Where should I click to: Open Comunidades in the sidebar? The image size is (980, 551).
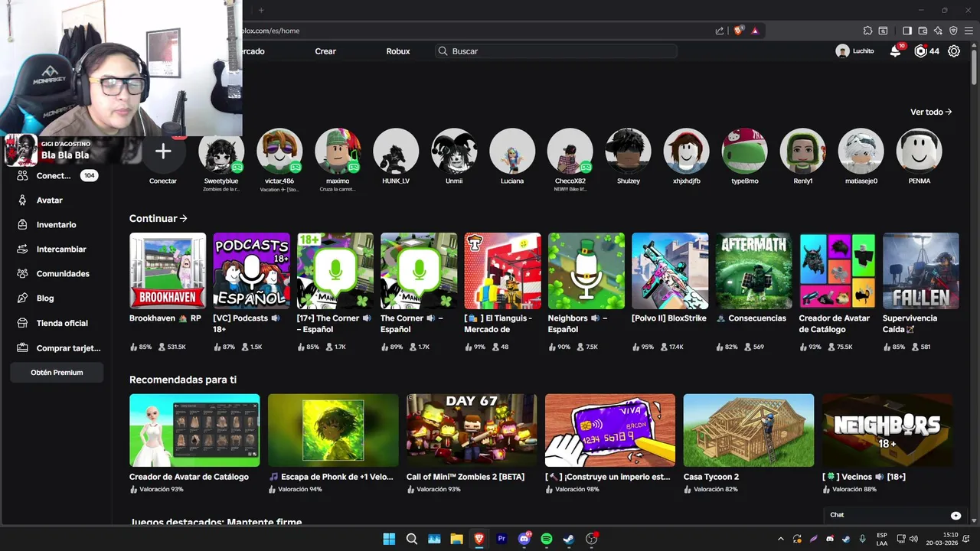coord(63,273)
